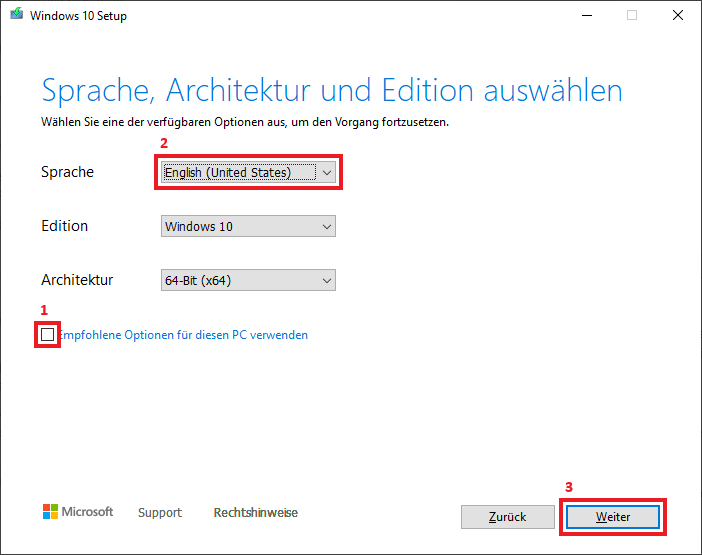This screenshot has width=702, height=555.
Task: Minimize the Windows 10 Setup window
Action: [587, 15]
